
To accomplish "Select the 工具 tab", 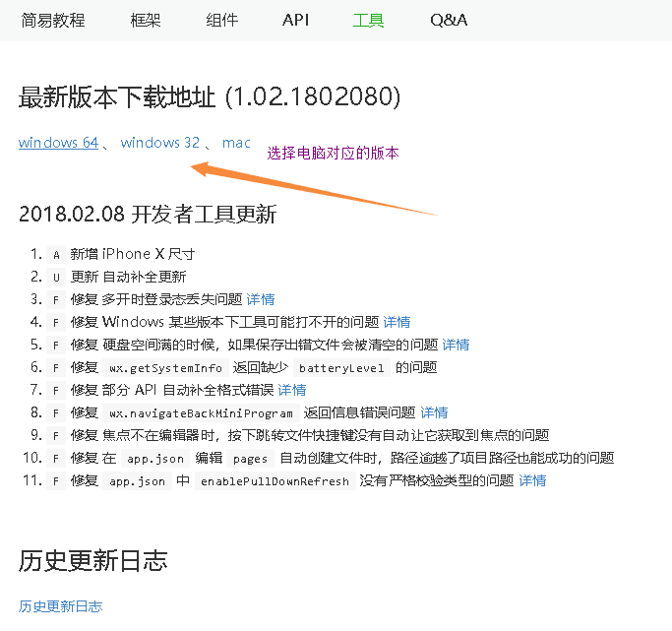I will click(368, 20).
